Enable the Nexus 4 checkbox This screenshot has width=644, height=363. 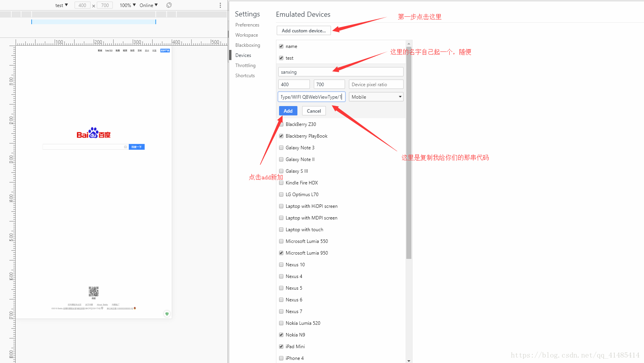click(281, 276)
